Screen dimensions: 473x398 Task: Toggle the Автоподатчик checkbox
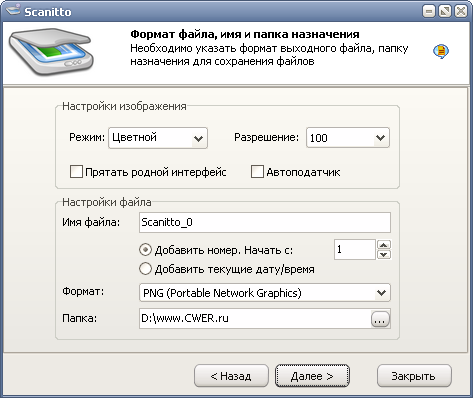pos(257,172)
